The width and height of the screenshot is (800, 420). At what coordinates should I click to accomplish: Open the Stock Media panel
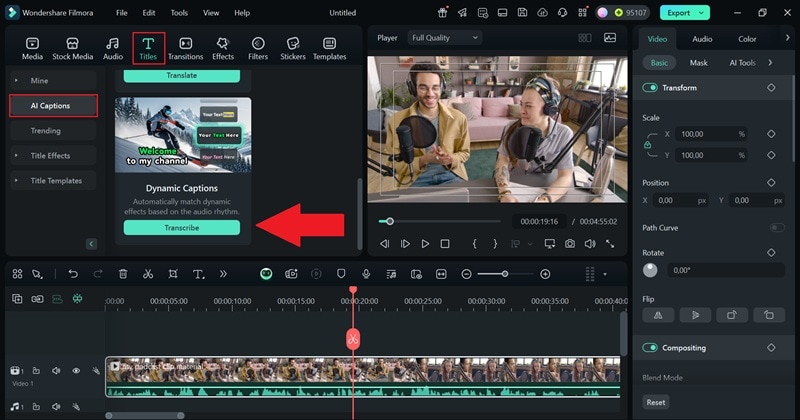72,49
